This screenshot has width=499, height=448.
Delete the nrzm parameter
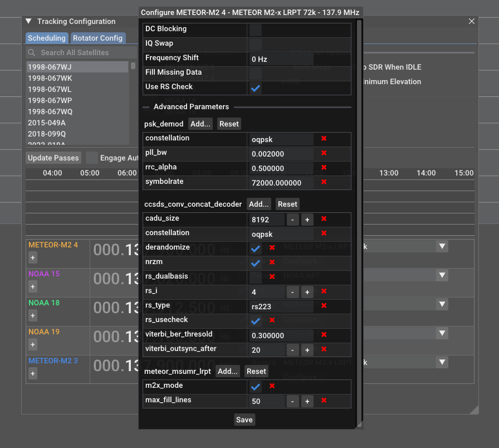click(272, 262)
